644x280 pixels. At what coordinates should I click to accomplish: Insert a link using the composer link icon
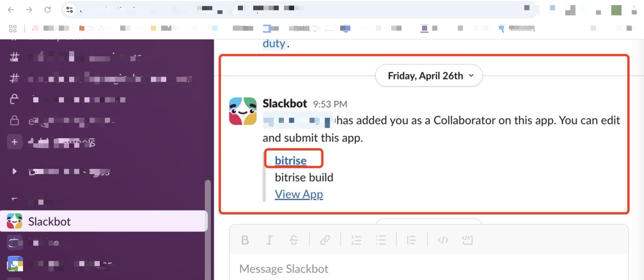pyautogui.click(x=325, y=240)
